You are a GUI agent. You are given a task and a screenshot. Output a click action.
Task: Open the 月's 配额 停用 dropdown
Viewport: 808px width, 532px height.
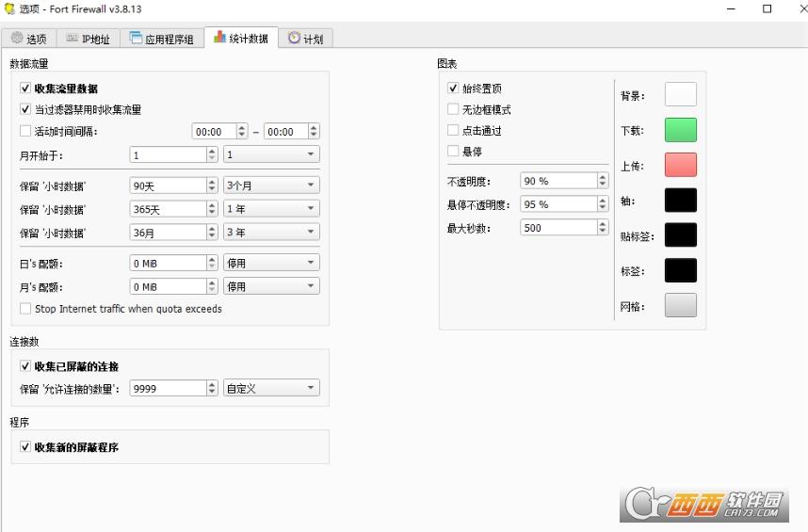pyautogui.click(x=271, y=286)
